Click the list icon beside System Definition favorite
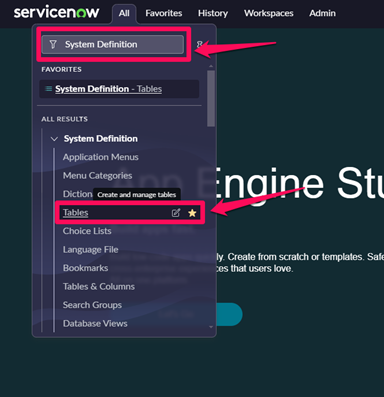The image size is (384, 397). [x=49, y=89]
